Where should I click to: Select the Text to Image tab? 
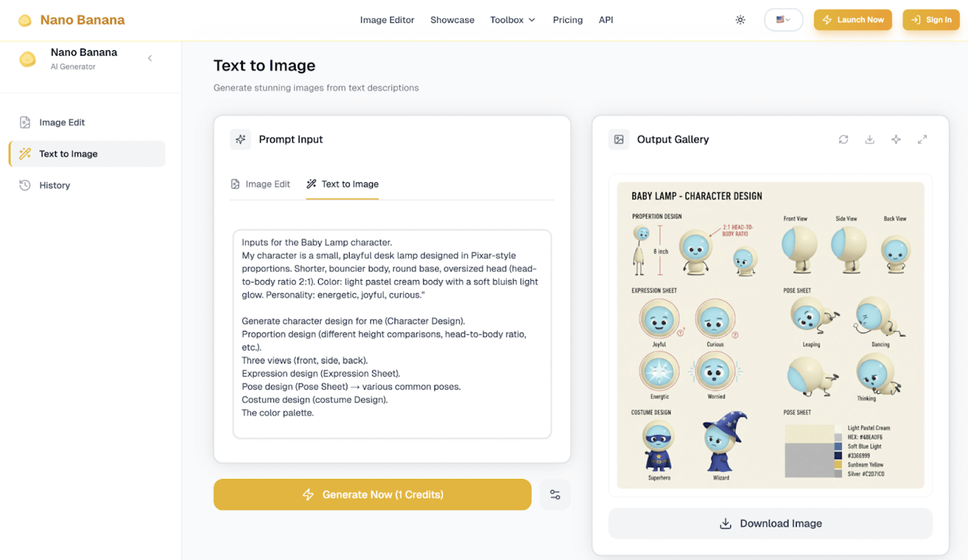tap(343, 184)
